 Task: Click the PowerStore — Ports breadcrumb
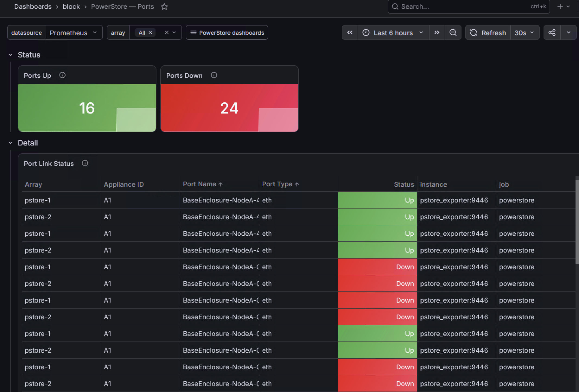tap(122, 6)
